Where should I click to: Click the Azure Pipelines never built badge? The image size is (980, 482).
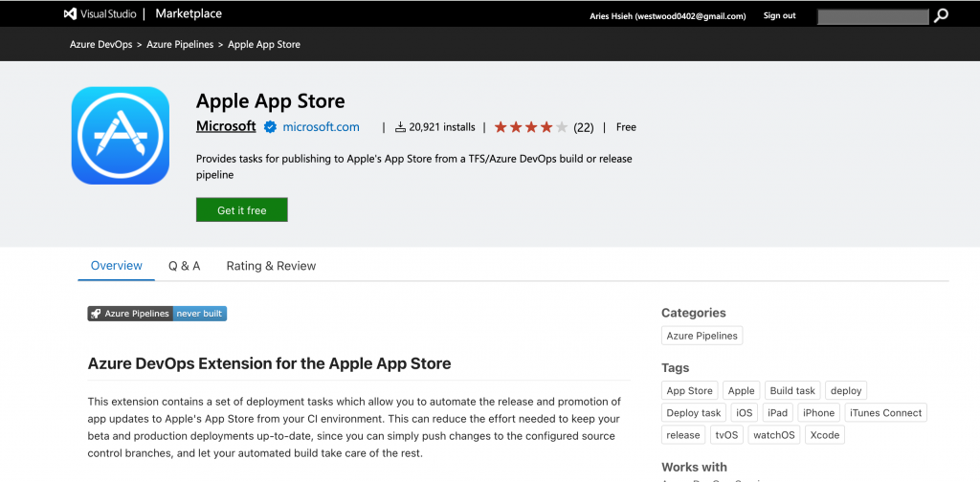point(157,314)
